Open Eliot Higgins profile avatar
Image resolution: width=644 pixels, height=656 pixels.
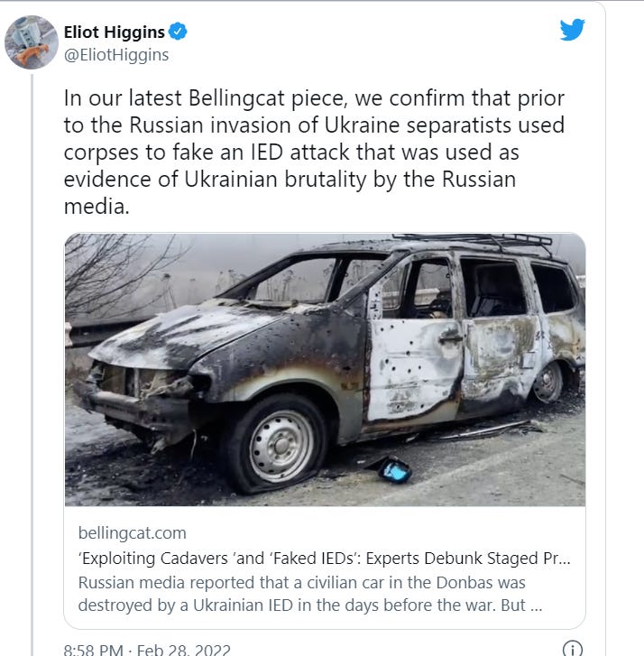[x=32, y=42]
